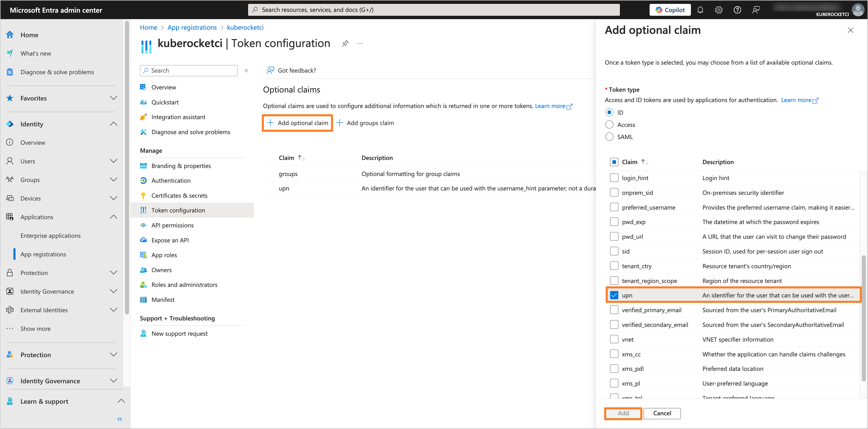Pin the Token configuration page

click(345, 43)
